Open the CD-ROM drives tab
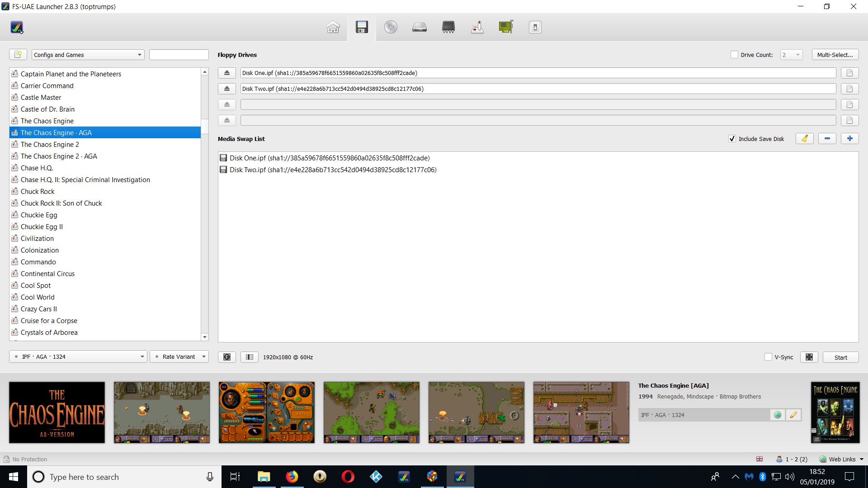Image resolution: width=868 pixels, height=488 pixels. click(391, 27)
